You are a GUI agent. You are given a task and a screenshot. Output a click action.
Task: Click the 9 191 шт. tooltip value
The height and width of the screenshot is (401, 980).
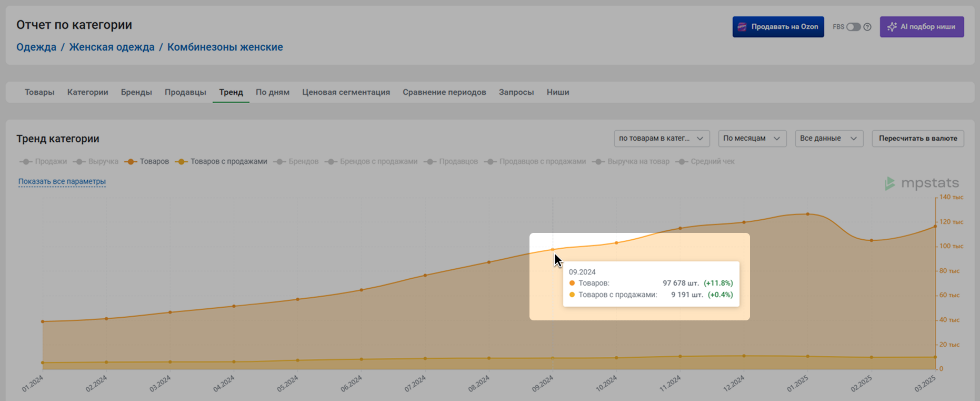click(687, 295)
